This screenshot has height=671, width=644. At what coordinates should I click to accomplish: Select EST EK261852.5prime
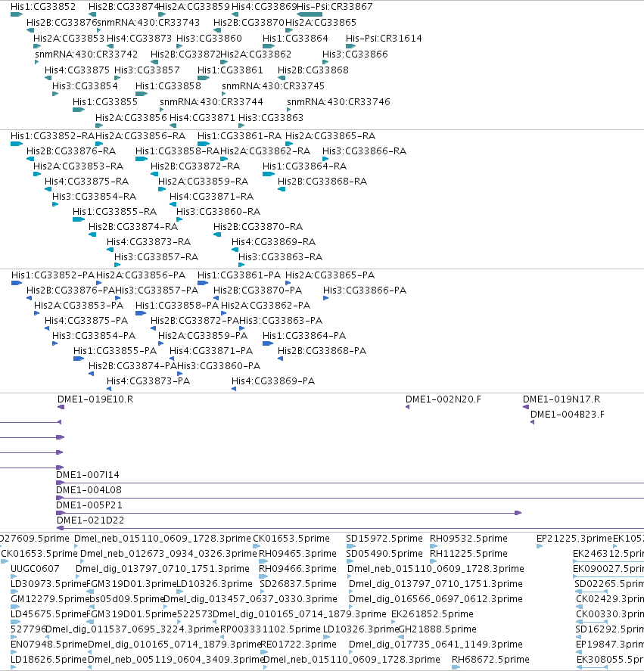(432, 614)
